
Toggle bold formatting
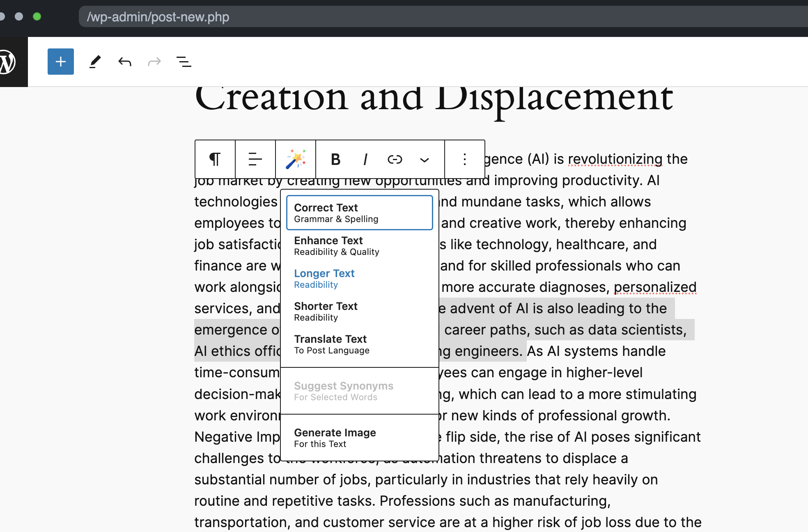[335, 159]
